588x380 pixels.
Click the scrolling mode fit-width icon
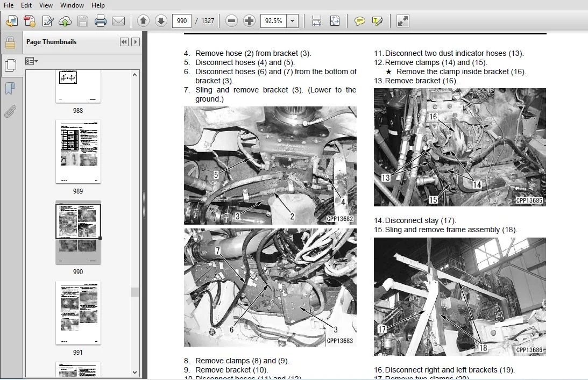[317, 21]
